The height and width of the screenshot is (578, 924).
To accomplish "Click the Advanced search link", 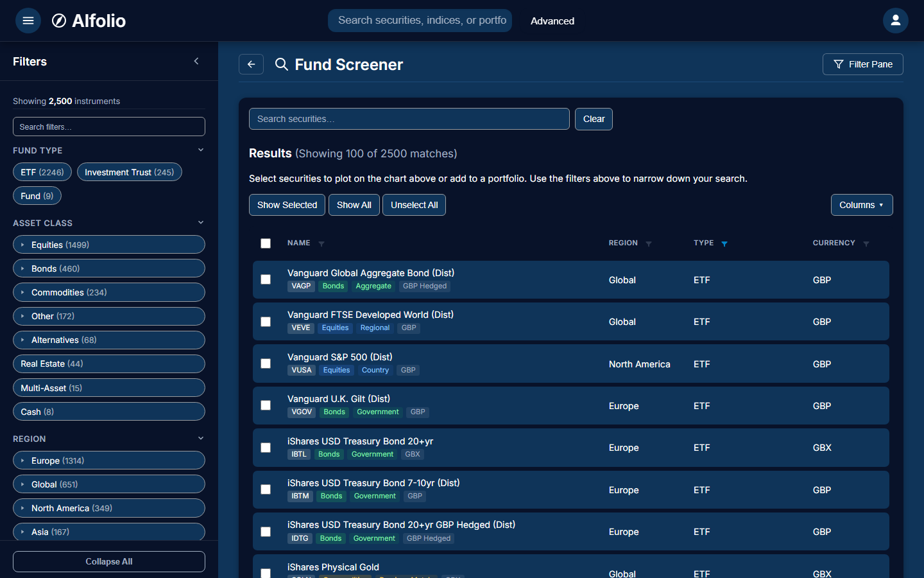I will click(552, 21).
